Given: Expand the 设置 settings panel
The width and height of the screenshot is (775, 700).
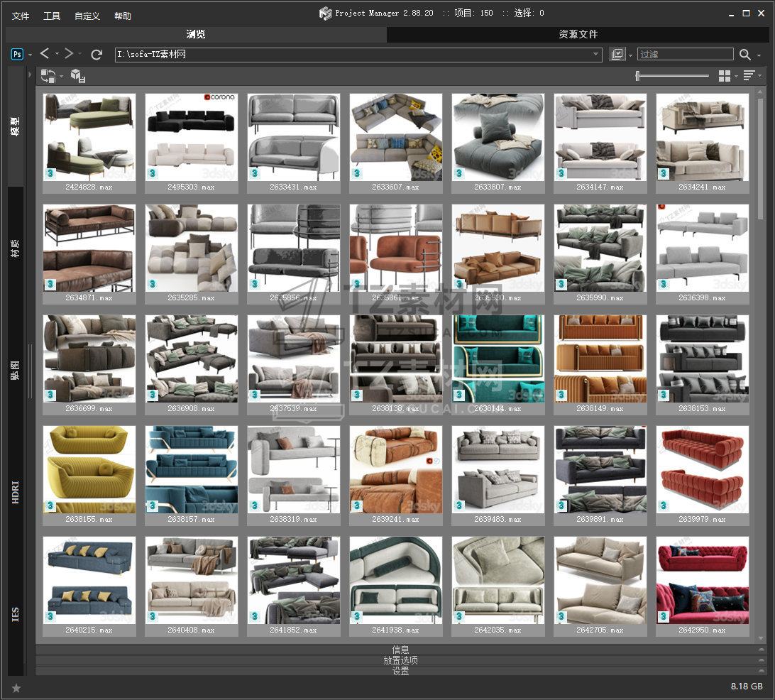Looking at the screenshot, I should point(400,670).
